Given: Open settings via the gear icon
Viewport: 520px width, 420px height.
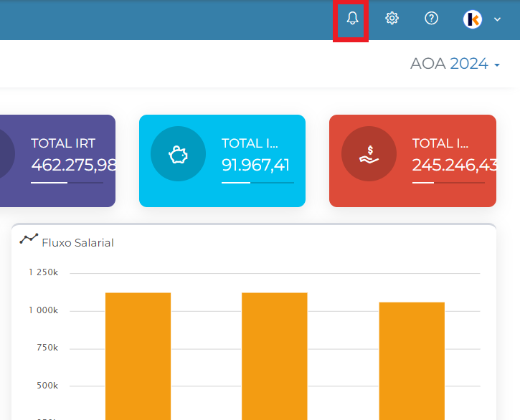Looking at the screenshot, I should [x=392, y=18].
